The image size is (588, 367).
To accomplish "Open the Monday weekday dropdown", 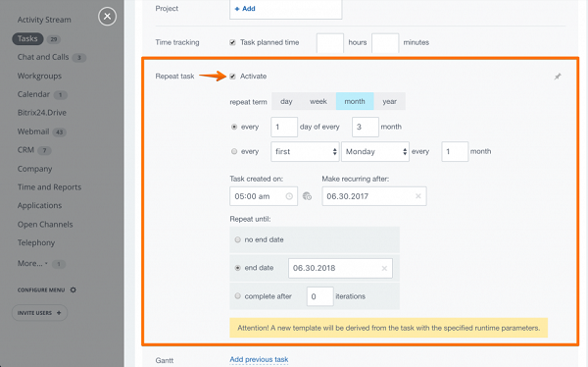I will [375, 151].
